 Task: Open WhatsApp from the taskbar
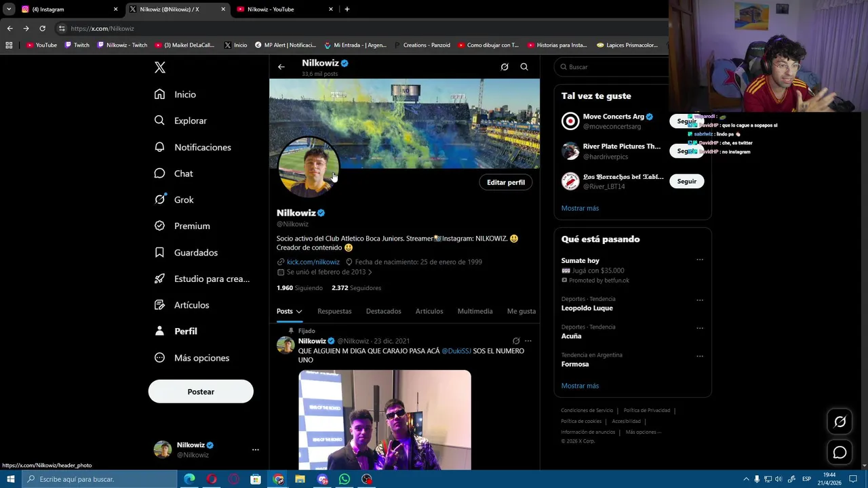(x=344, y=479)
